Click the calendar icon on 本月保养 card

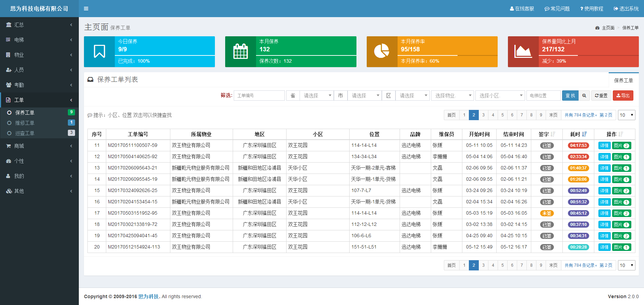click(x=241, y=51)
